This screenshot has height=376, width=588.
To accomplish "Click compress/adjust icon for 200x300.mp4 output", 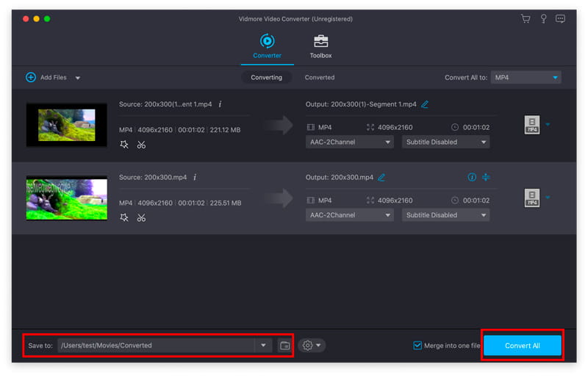I will click(x=486, y=177).
